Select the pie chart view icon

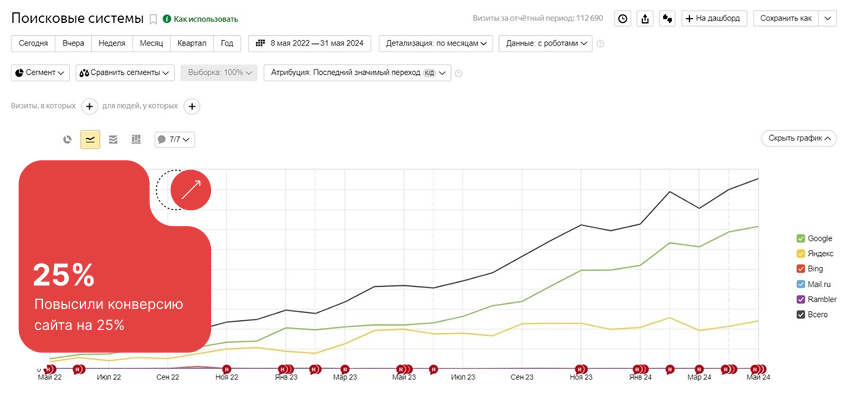pos(68,140)
